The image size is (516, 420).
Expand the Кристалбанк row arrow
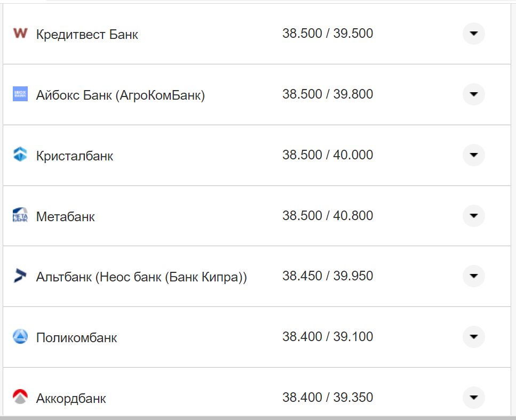coord(473,155)
